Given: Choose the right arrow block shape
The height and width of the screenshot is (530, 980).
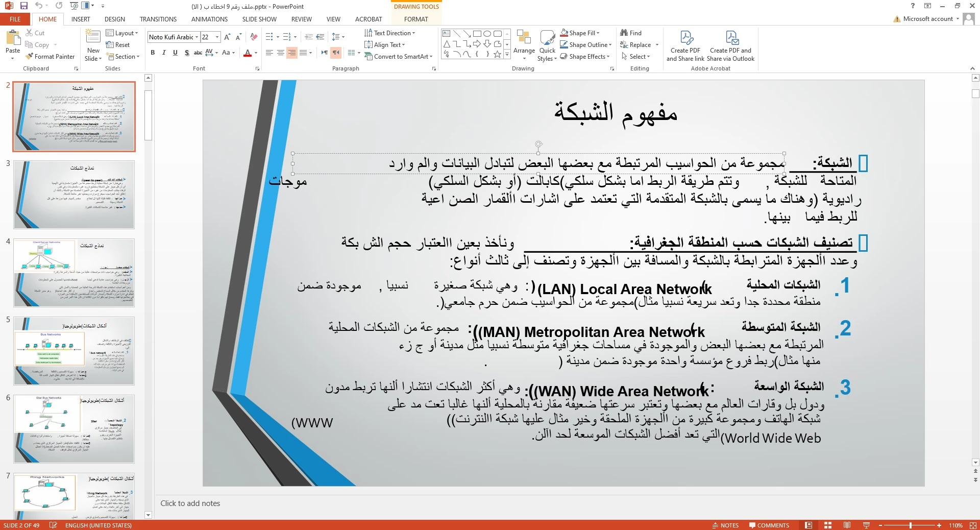Looking at the screenshot, I should pos(477,44).
